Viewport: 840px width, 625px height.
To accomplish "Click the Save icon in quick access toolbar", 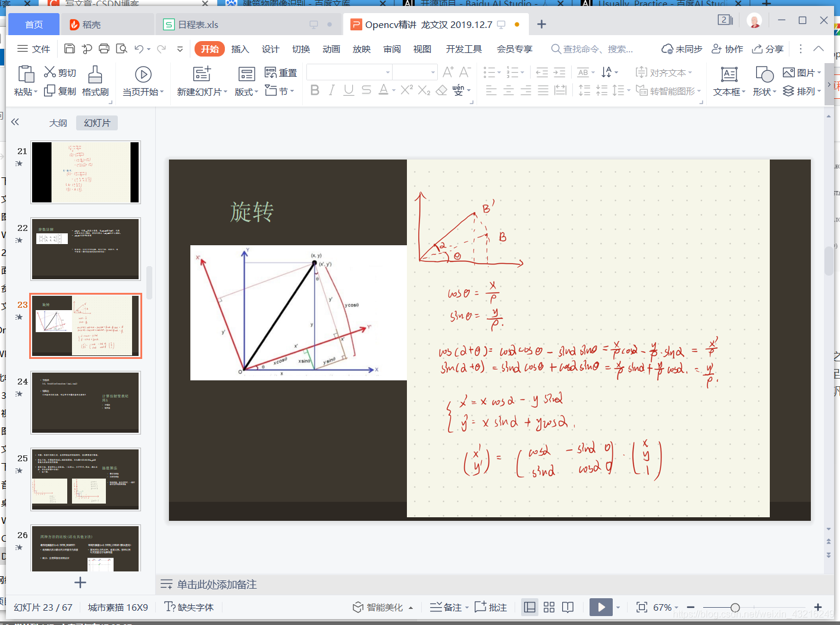I will click(x=70, y=49).
